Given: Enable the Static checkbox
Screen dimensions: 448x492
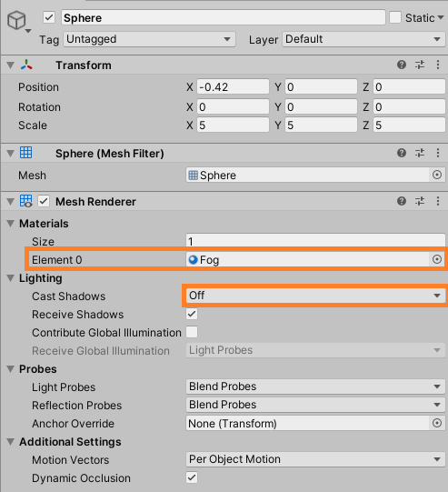Looking at the screenshot, I should 395,17.
